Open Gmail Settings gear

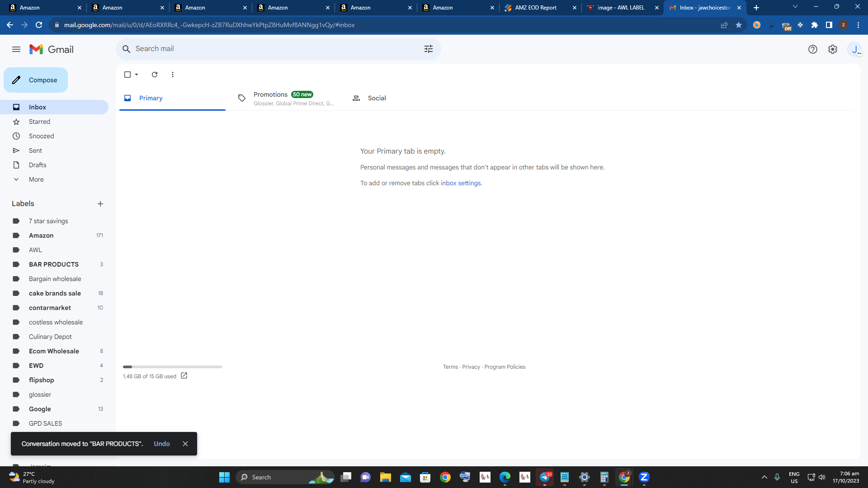pos(833,49)
